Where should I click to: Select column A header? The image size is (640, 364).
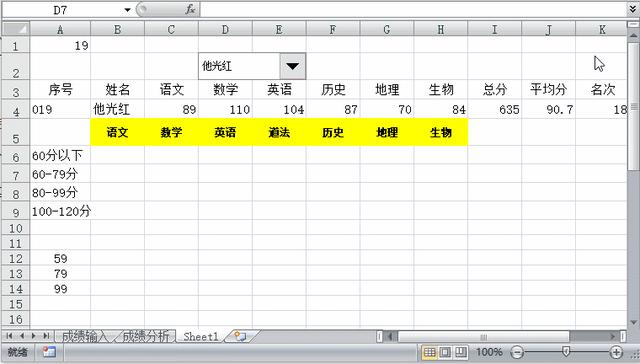(x=60, y=29)
